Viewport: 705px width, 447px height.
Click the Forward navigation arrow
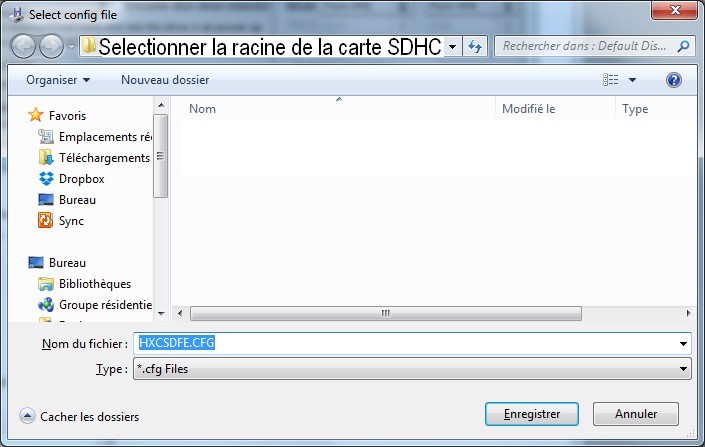pyautogui.click(x=51, y=46)
